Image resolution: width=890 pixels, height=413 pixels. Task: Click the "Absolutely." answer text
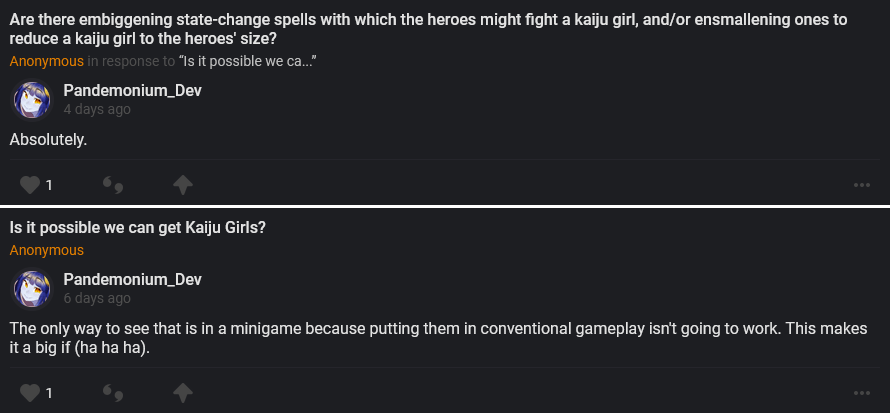pyautogui.click(x=48, y=140)
